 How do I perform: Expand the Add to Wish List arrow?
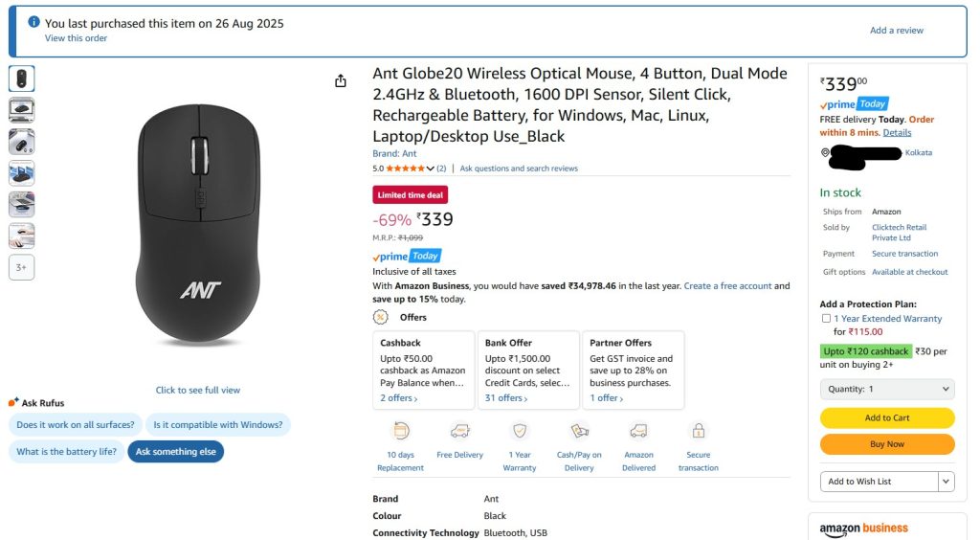947,482
